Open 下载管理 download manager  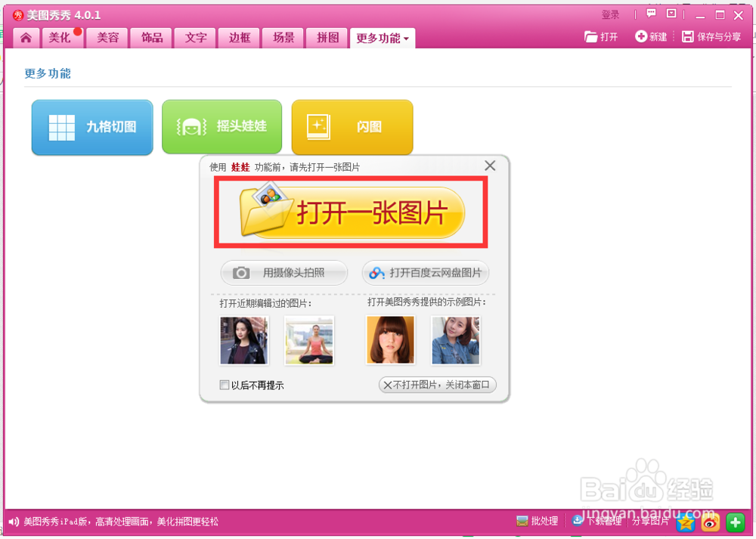point(597,521)
